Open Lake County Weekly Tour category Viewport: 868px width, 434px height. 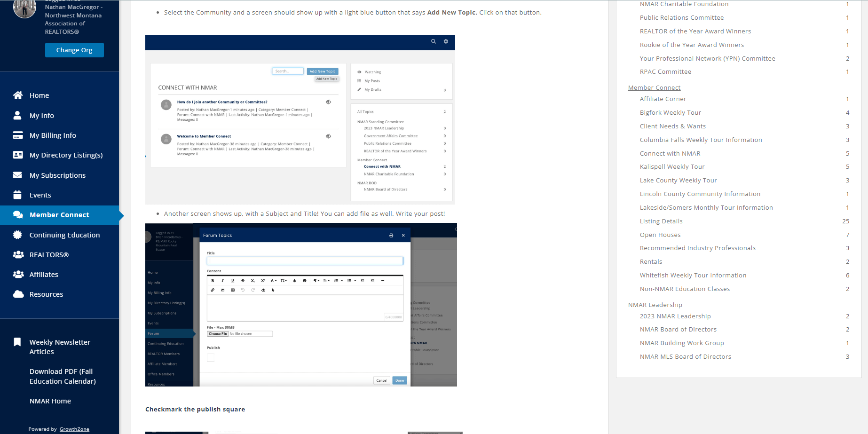(679, 180)
